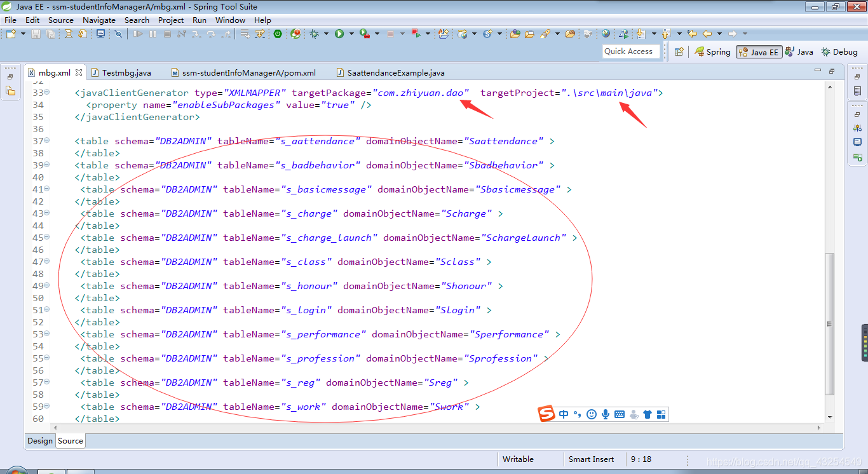
Task: Switch to the SaattendanceExample.java tab
Action: tap(391, 72)
